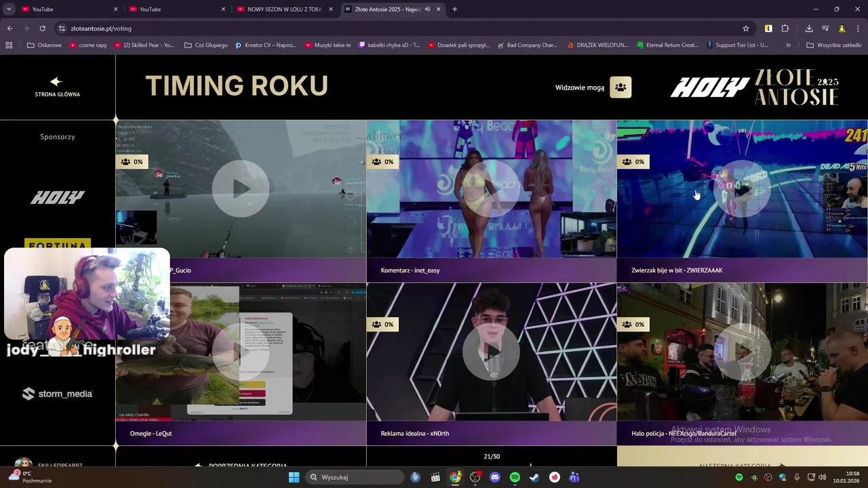Click the 21/30 category progress indicator
The width and height of the screenshot is (868, 488).
(x=492, y=457)
